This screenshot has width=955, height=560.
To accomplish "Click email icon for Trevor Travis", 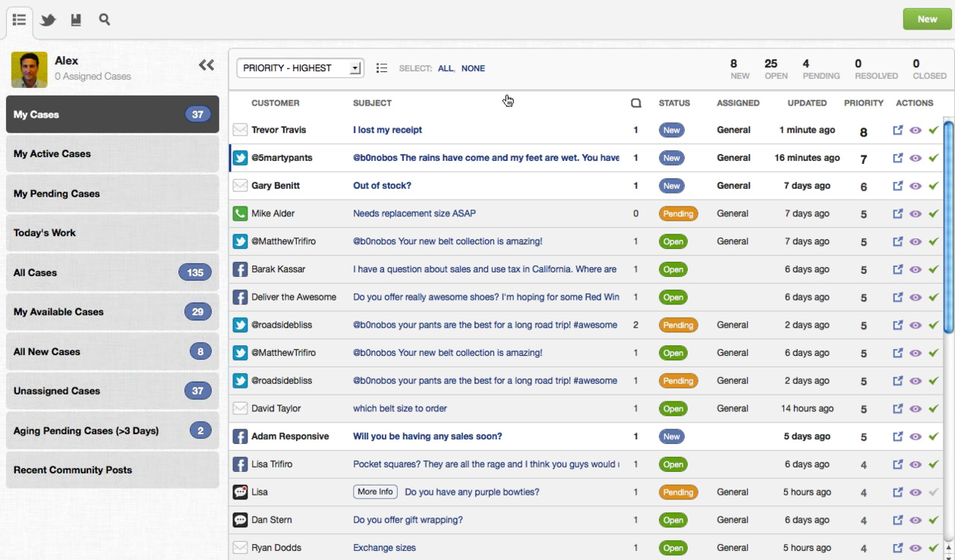I will (x=240, y=130).
